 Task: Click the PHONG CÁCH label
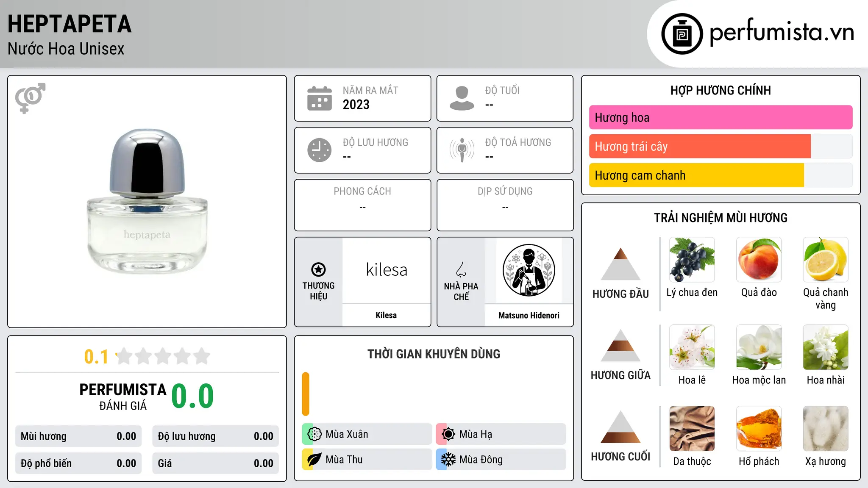362,191
